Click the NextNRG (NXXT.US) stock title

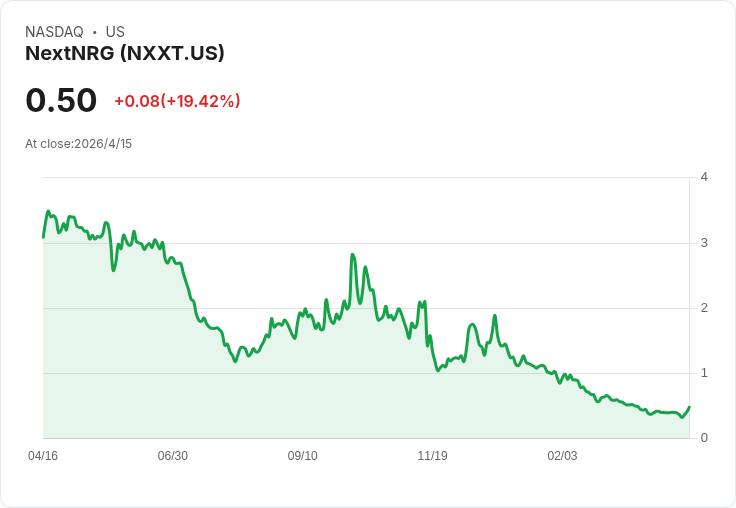click(125, 54)
